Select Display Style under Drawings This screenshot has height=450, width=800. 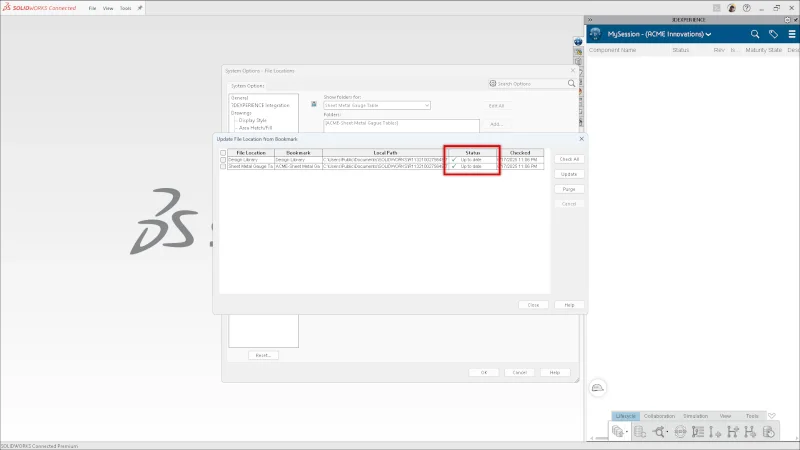pyautogui.click(x=253, y=120)
